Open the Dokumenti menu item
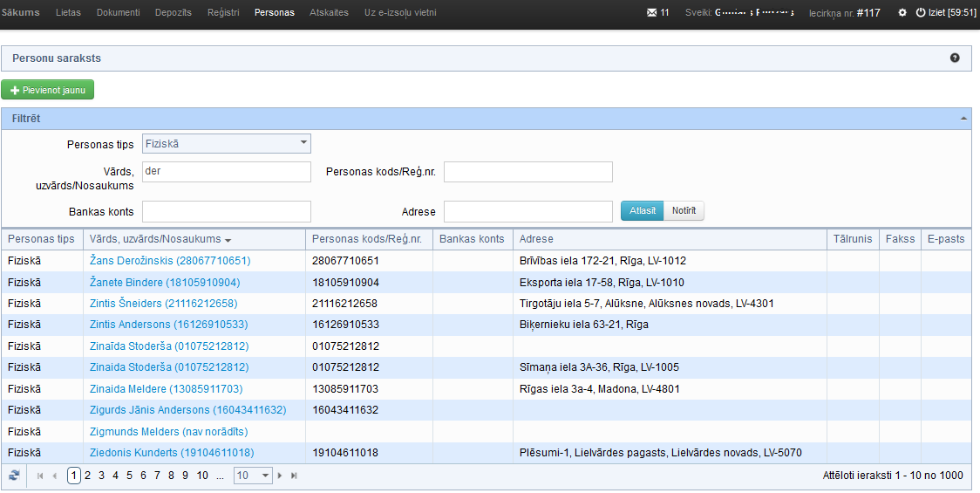 [x=118, y=12]
